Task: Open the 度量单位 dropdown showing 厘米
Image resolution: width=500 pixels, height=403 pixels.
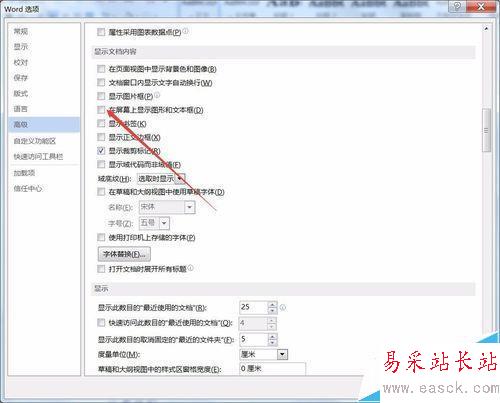Action: tap(282, 354)
